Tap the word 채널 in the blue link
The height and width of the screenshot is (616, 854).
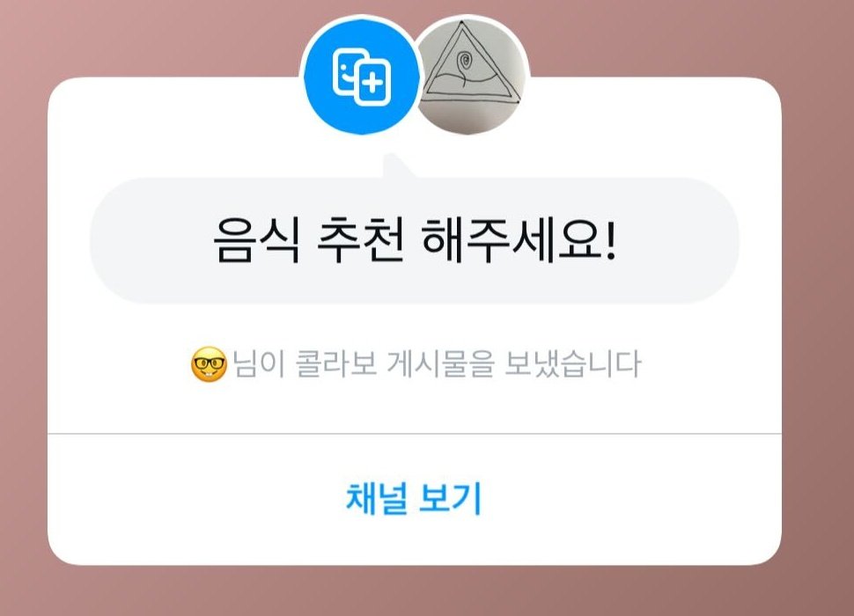coord(376,497)
